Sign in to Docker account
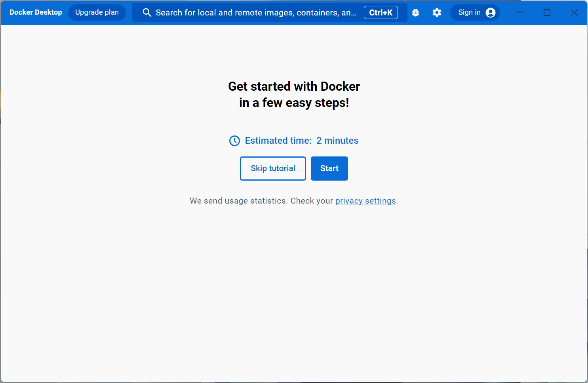The image size is (588, 383). coord(475,13)
